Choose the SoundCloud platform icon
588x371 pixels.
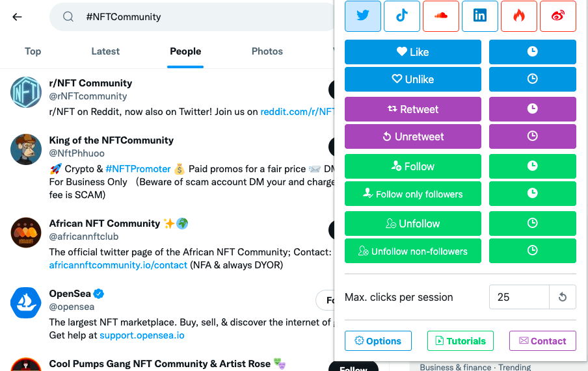coord(440,16)
